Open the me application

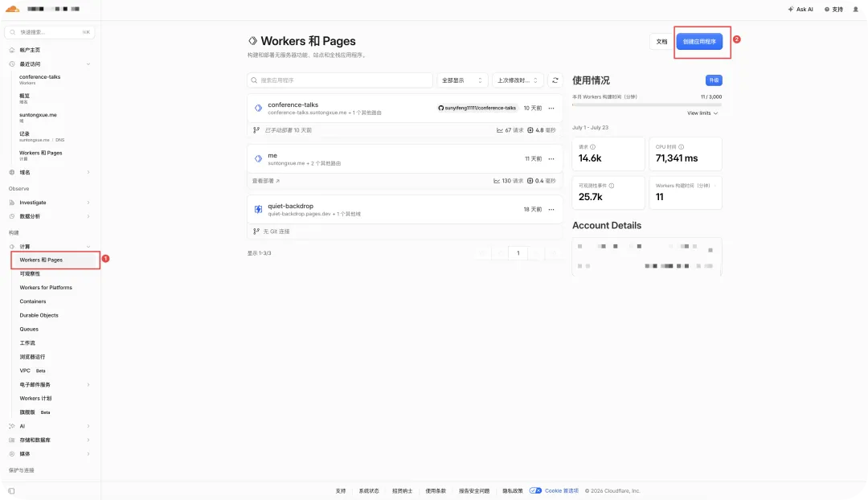[x=272, y=156]
